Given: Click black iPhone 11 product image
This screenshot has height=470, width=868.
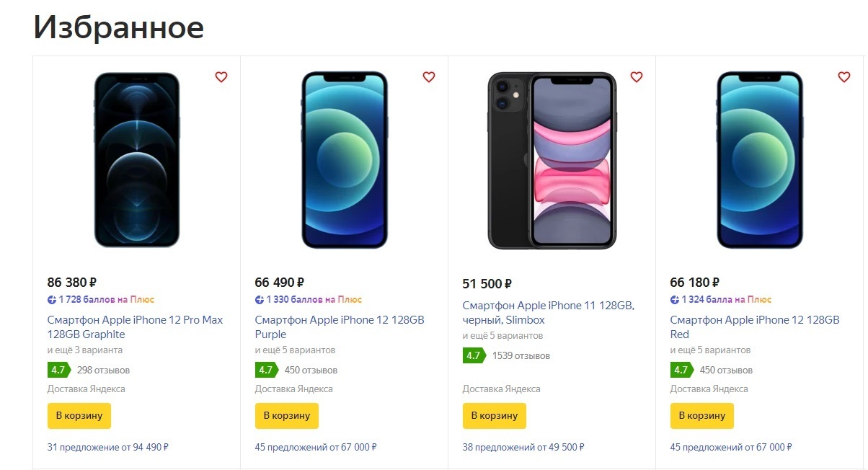Looking at the screenshot, I should tap(552, 160).
